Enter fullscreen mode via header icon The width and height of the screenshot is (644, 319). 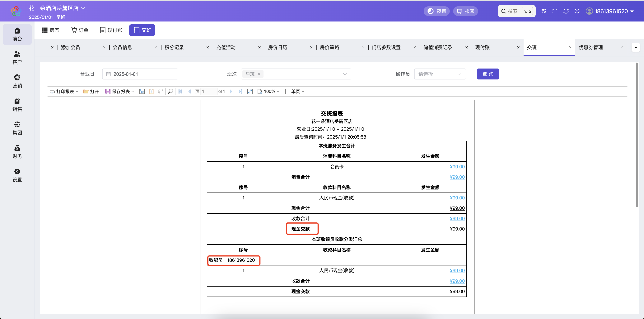pyautogui.click(x=555, y=11)
